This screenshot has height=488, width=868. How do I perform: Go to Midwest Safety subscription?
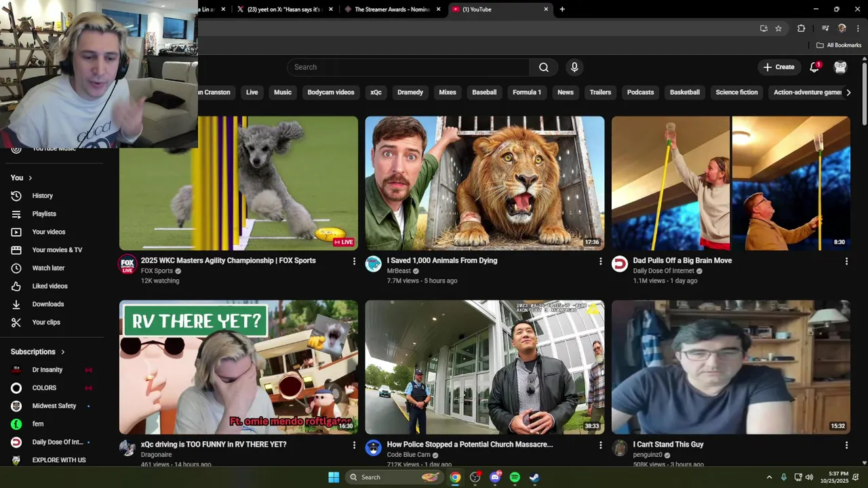point(54,406)
